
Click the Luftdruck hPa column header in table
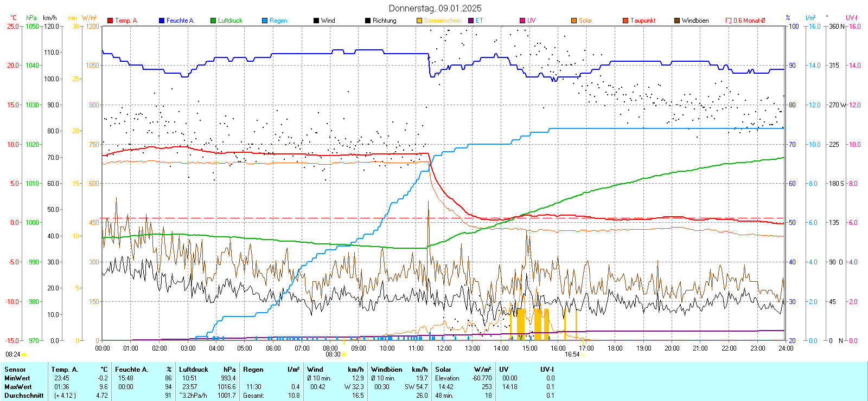(207, 370)
